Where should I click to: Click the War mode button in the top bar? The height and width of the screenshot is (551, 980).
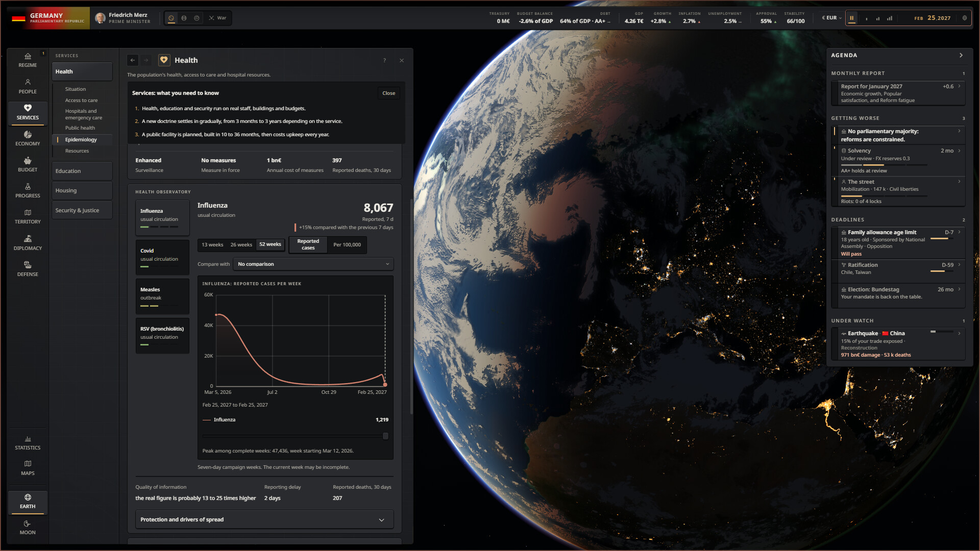point(218,18)
